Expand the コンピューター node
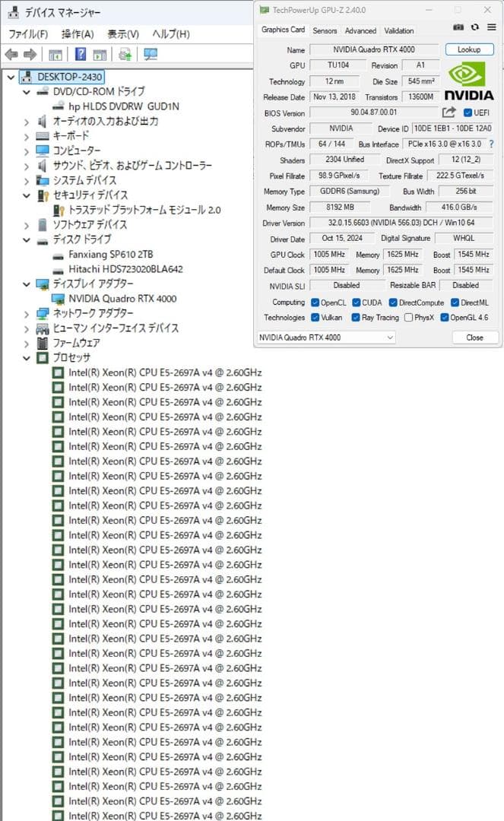Screen dimensions: 504x821 [27, 151]
